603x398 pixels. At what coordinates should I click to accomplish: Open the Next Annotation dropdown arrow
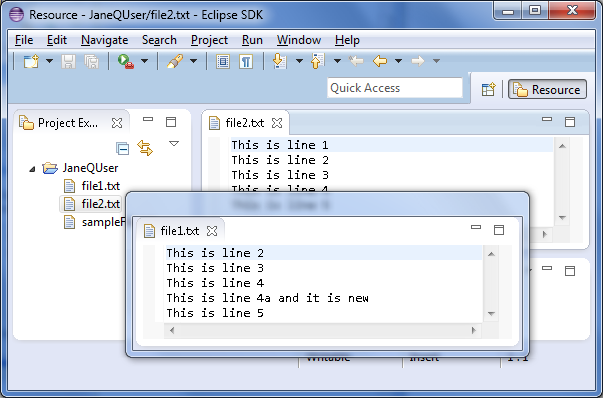coord(299,61)
